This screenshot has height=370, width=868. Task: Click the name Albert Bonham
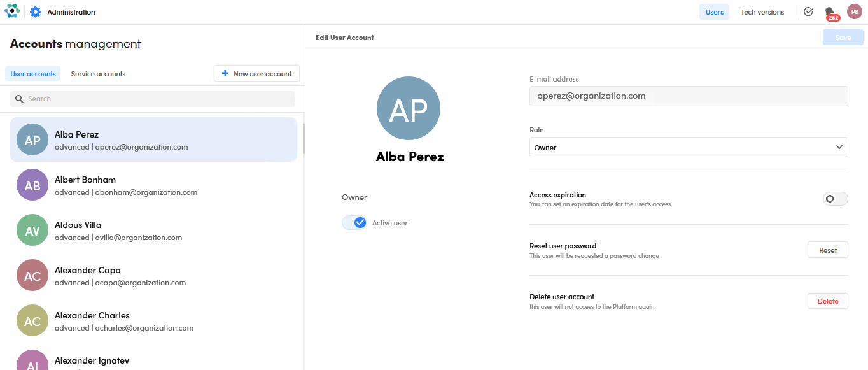click(x=85, y=180)
